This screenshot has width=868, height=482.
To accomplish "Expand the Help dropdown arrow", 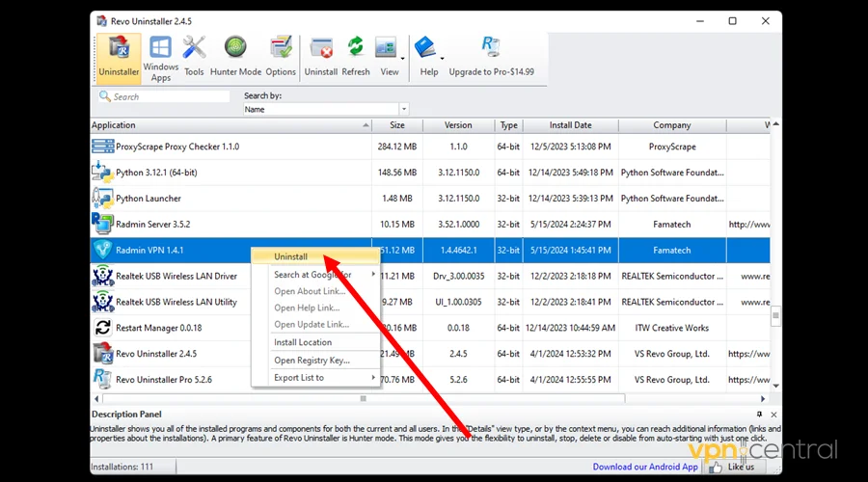I will pyautogui.click(x=443, y=59).
